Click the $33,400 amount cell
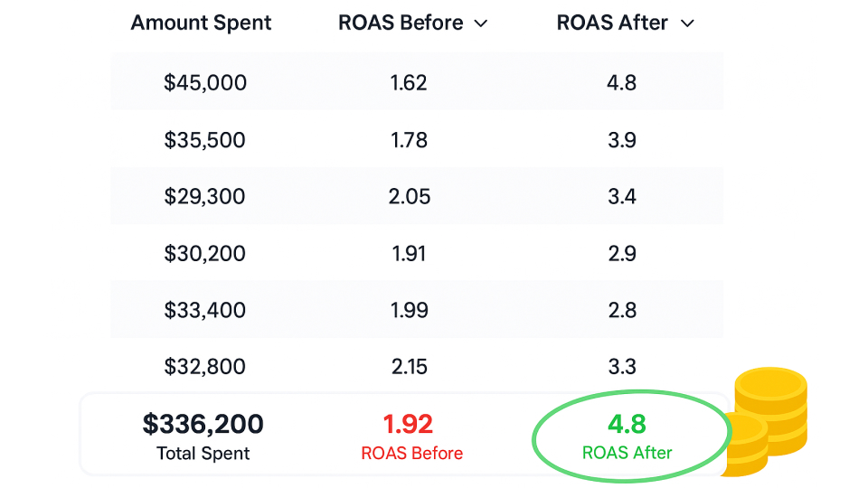The image size is (868, 488). [205, 310]
